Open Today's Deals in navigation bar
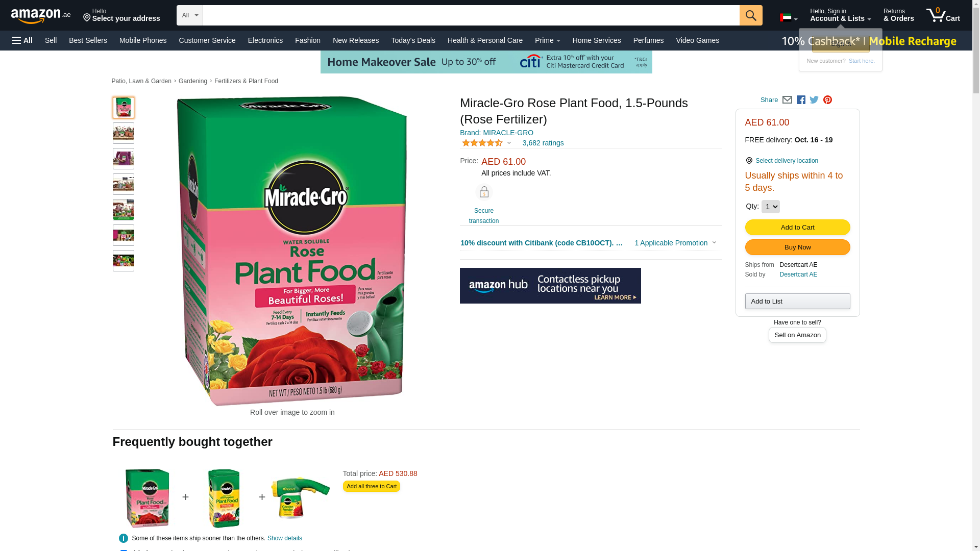Screen dimensions: 980x551 (x=413, y=40)
